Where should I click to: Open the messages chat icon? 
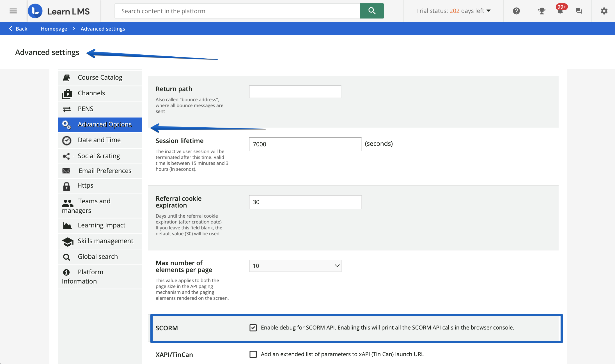[x=579, y=11]
